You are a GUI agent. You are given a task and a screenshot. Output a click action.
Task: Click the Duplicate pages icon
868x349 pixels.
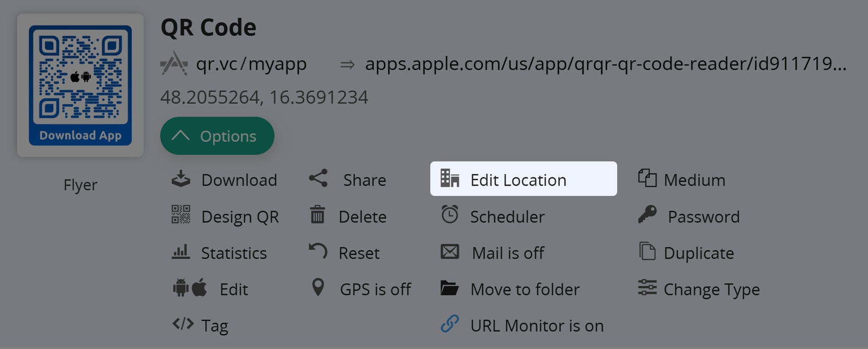click(647, 252)
